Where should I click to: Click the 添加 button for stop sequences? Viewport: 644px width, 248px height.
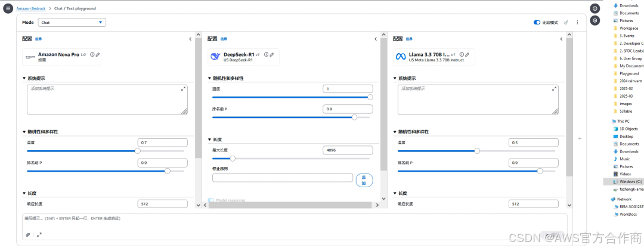click(x=364, y=180)
